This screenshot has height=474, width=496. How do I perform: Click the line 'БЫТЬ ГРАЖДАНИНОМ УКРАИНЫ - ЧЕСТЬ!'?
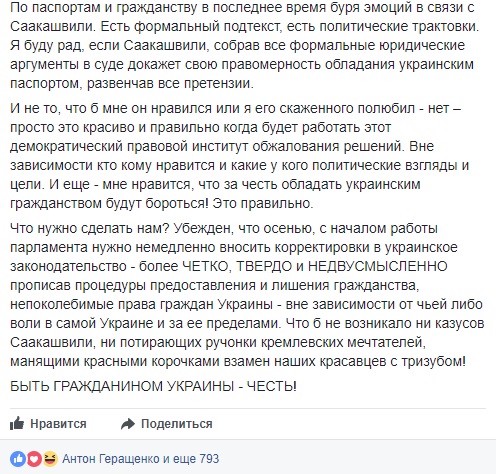pyautogui.click(x=153, y=386)
